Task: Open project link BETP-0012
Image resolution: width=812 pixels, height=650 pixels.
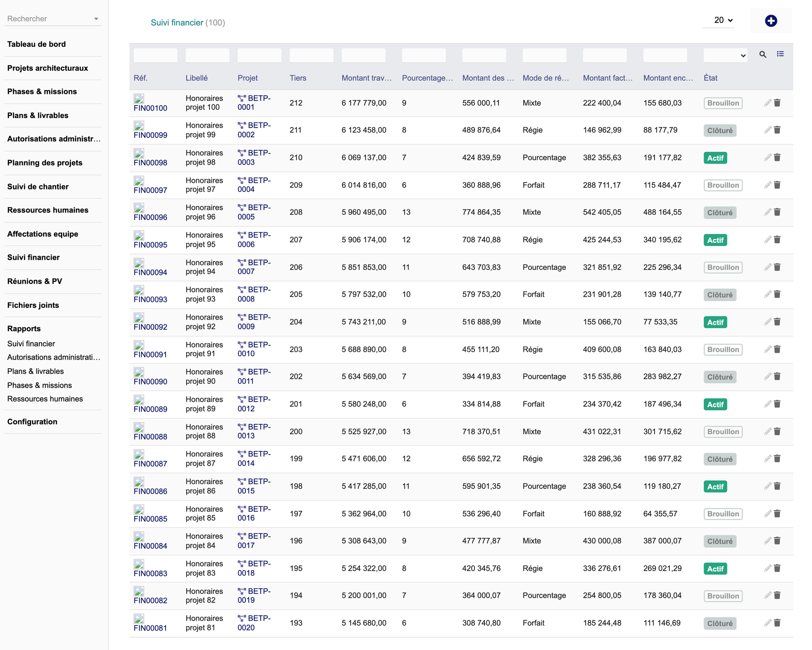Action: click(x=254, y=404)
